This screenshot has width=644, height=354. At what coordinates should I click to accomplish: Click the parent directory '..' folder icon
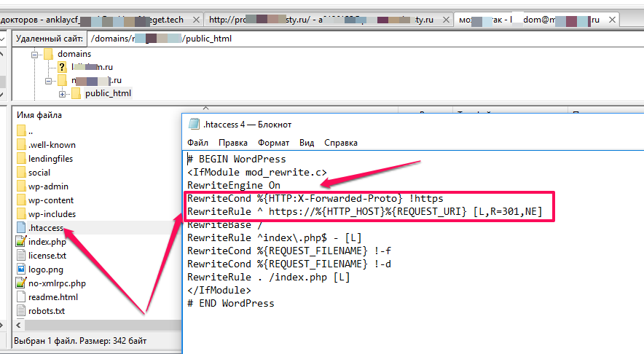click(x=20, y=131)
